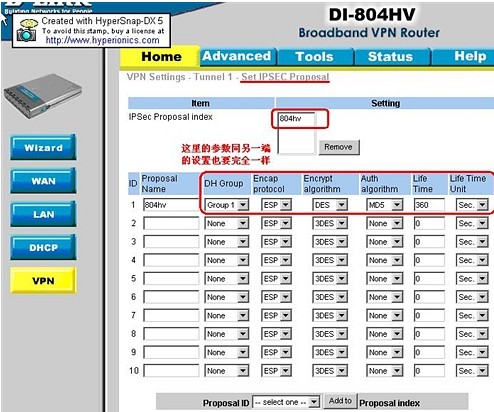
Task: Open DHCP settings in sidebar
Action: [x=43, y=247]
